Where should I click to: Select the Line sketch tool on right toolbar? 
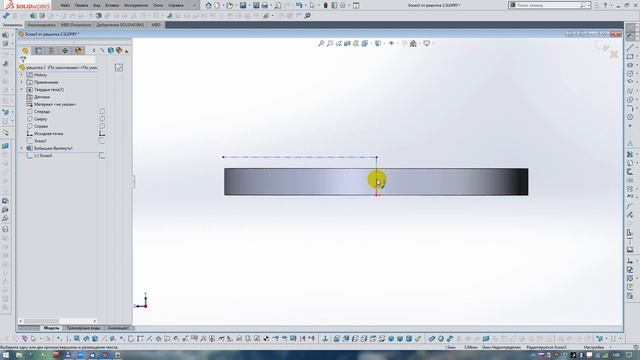630,48
